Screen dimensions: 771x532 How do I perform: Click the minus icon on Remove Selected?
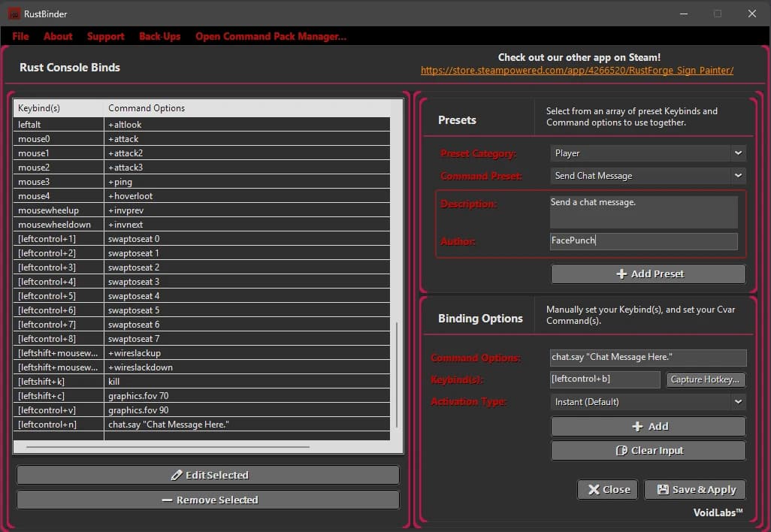(x=167, y=500)
